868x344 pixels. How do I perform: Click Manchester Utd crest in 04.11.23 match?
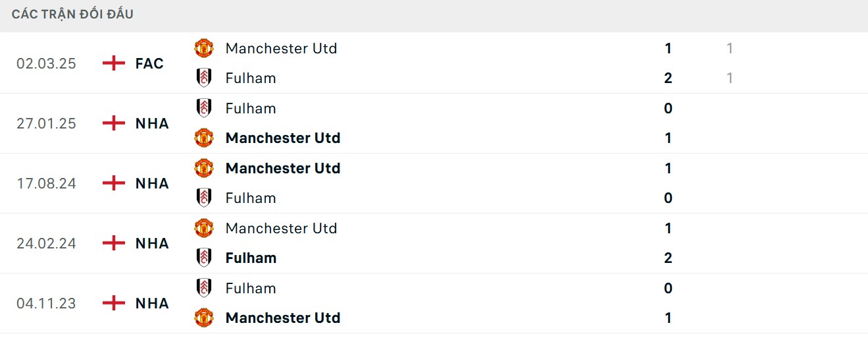(204, 318)
